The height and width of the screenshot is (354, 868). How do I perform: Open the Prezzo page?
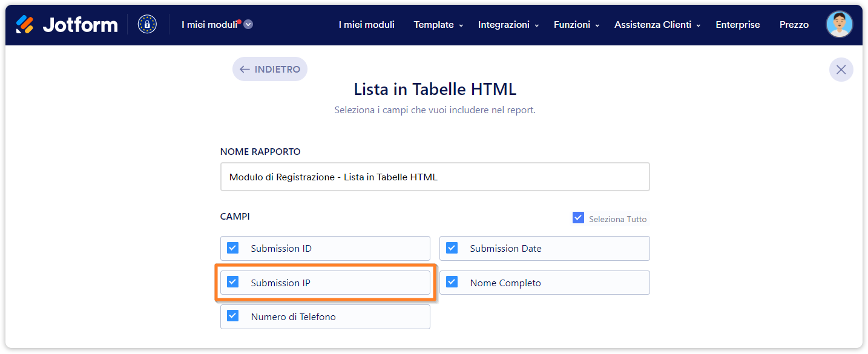794,25
